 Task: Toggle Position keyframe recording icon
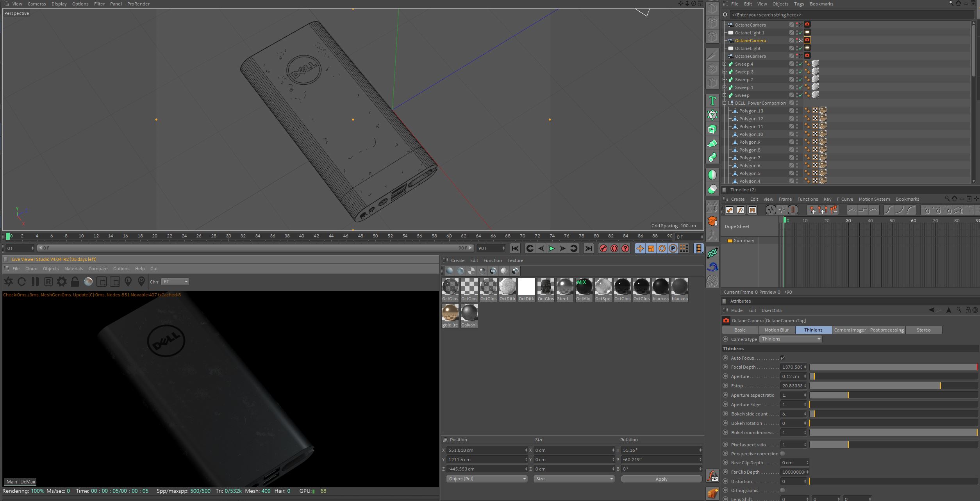tap(640, 248)
